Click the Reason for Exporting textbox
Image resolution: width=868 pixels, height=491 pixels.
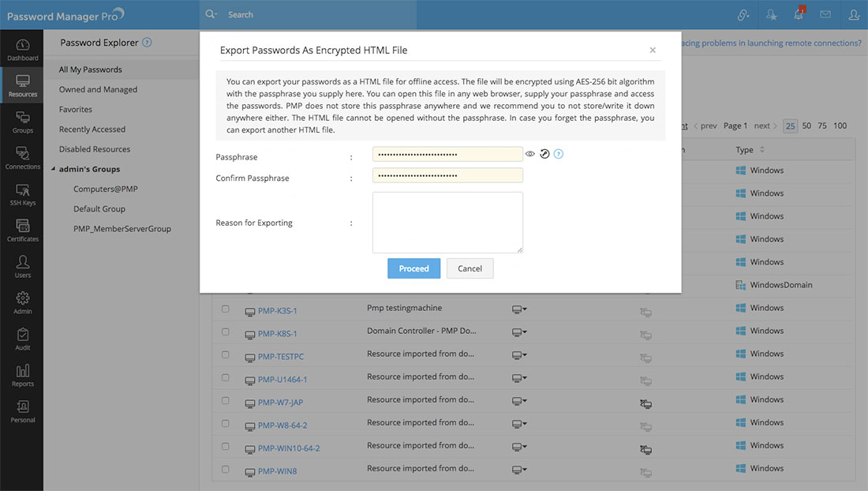coord(447,223)
